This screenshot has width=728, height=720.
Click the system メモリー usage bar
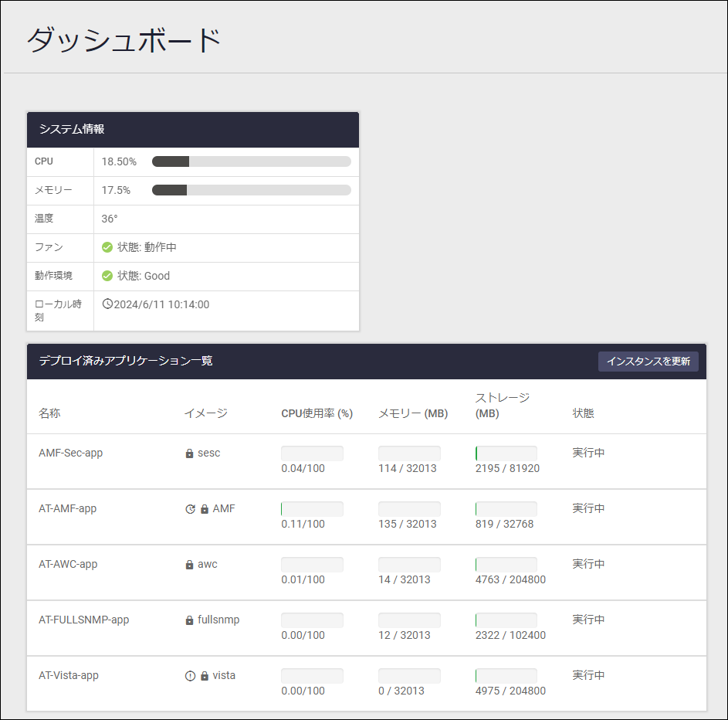[252, 190]
